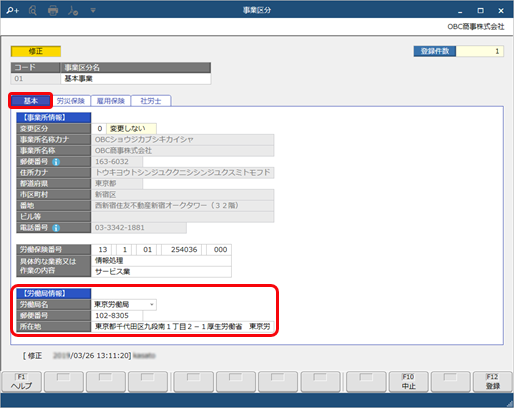Click the 所在地 address input field
Image resolution: width=514 pixels, height=408 pixels.
[x=182, y=327]
